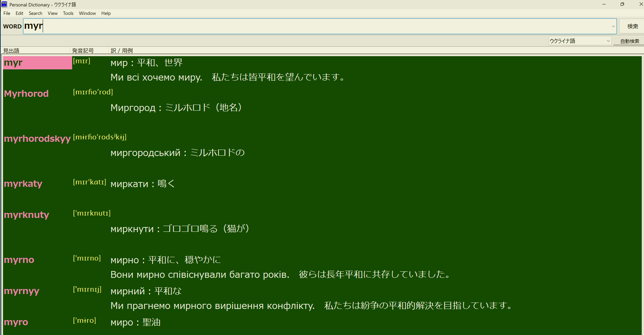Click the translation мирний：平和な
The height and width of the screenshot is (335, 644).
pyautogui.click(x=146, y=291)
